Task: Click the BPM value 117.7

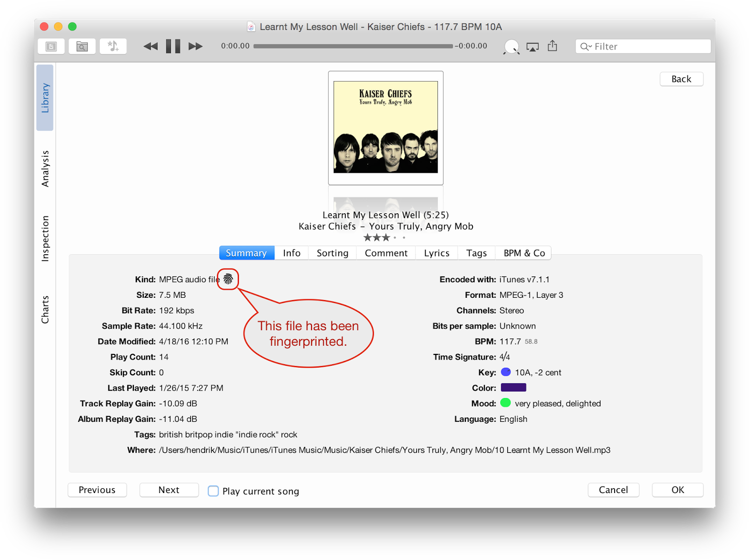Action: point(510,342)
